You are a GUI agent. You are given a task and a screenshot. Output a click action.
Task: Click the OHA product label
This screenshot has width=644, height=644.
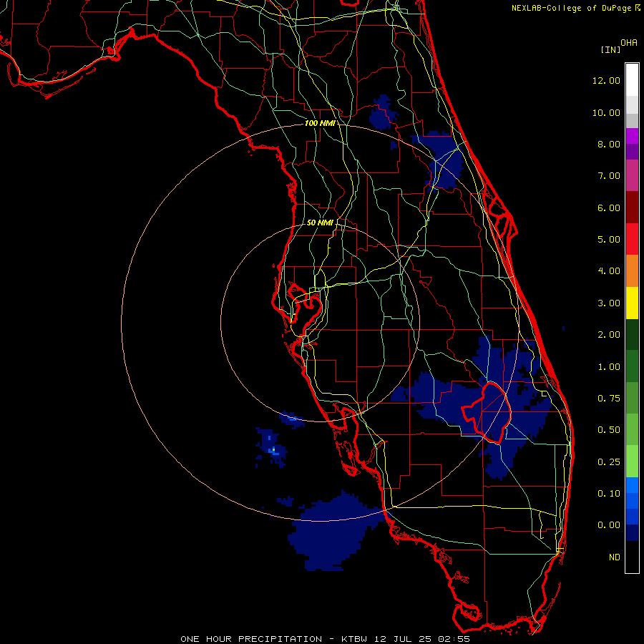(629, 42)
